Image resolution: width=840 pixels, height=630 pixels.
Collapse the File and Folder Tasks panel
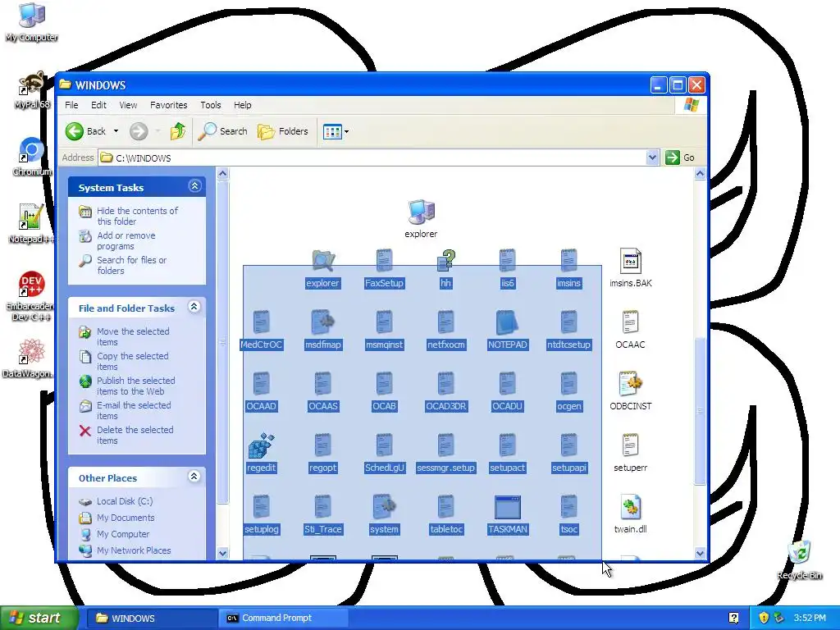194,307
